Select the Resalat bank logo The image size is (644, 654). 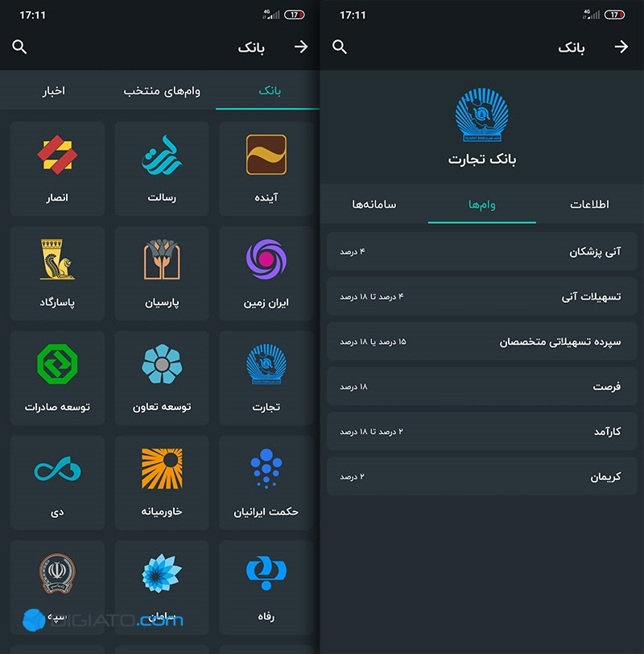point(162,155)
